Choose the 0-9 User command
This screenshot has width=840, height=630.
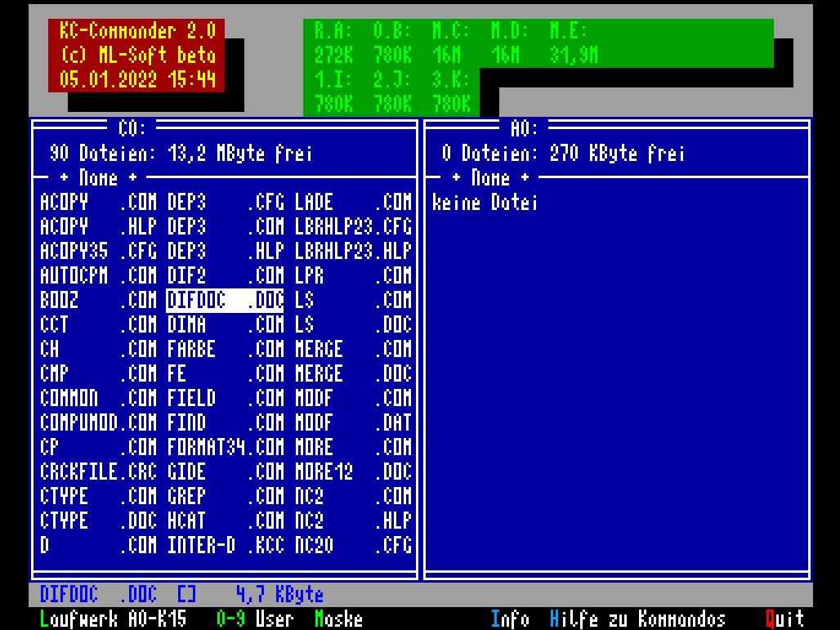255,619
